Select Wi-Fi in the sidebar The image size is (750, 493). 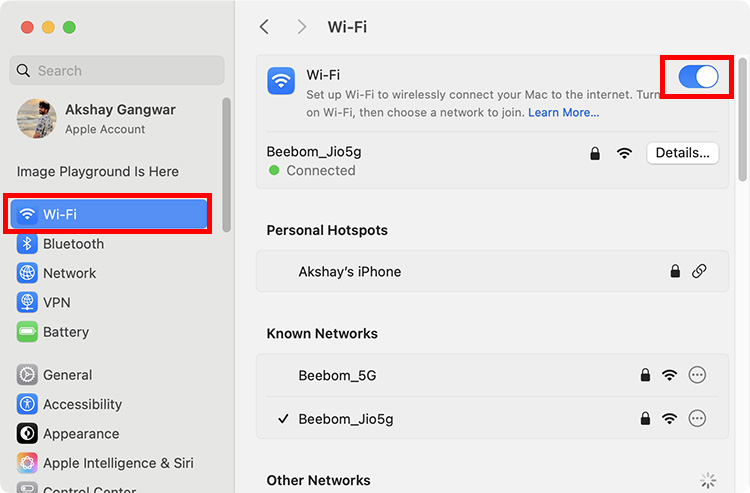[x=109, y=214]
